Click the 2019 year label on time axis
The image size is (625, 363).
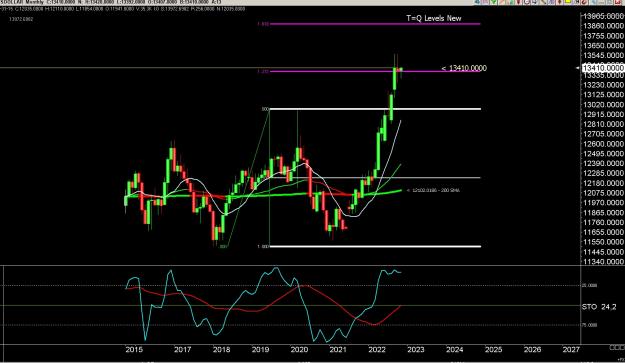(260, 349)
